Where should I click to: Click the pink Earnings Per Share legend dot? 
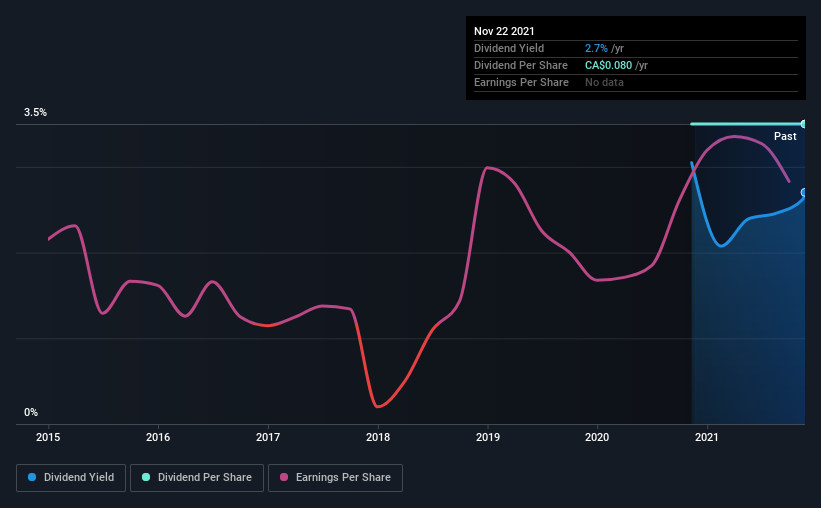(284, 477)
